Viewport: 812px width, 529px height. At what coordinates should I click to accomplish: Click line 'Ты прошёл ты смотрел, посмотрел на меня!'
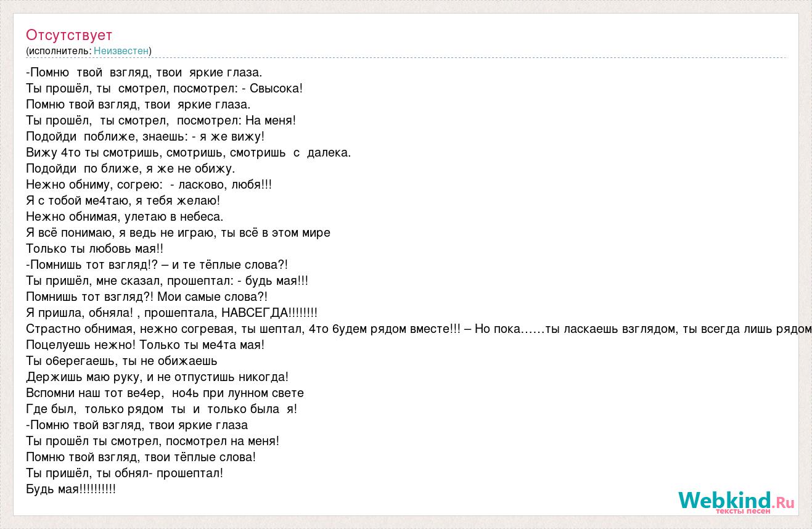pyautogui.click(x=153, y=441)
